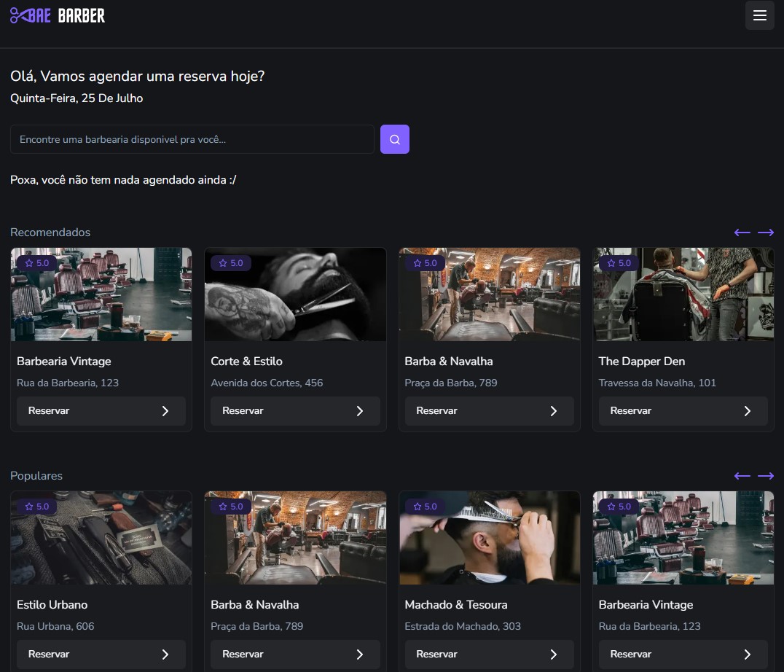Open The Dapper Den photo thumbnail
This screenshot has height=672, width=784.
coord(683,294)
